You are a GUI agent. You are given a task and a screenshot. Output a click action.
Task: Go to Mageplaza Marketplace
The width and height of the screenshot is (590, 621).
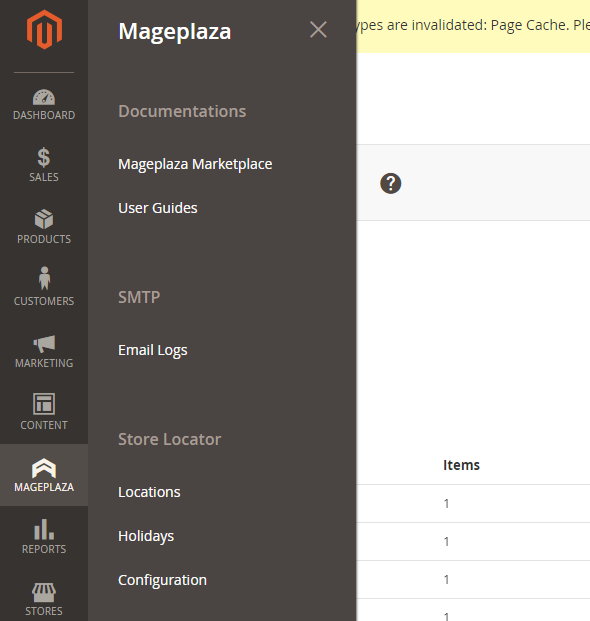point(195,164)
